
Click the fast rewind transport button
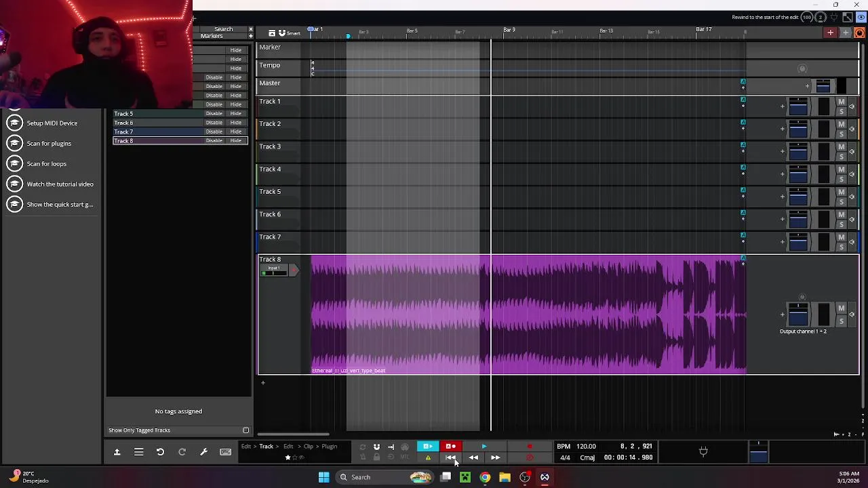473,457
